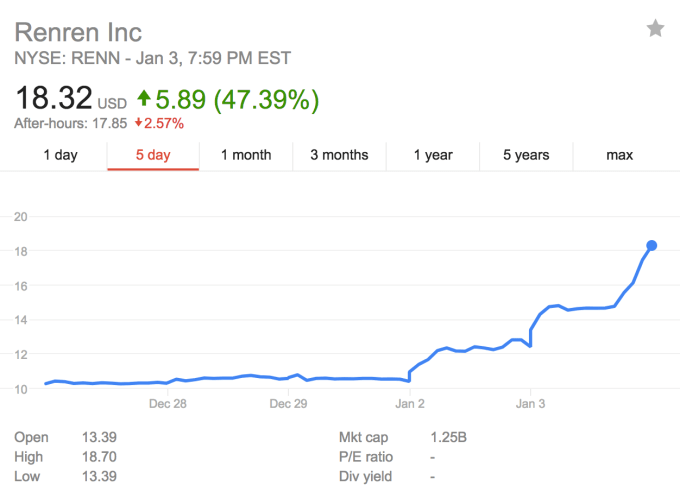
Task: Click the Jan 3 date label
Action: tap(532, 404)
